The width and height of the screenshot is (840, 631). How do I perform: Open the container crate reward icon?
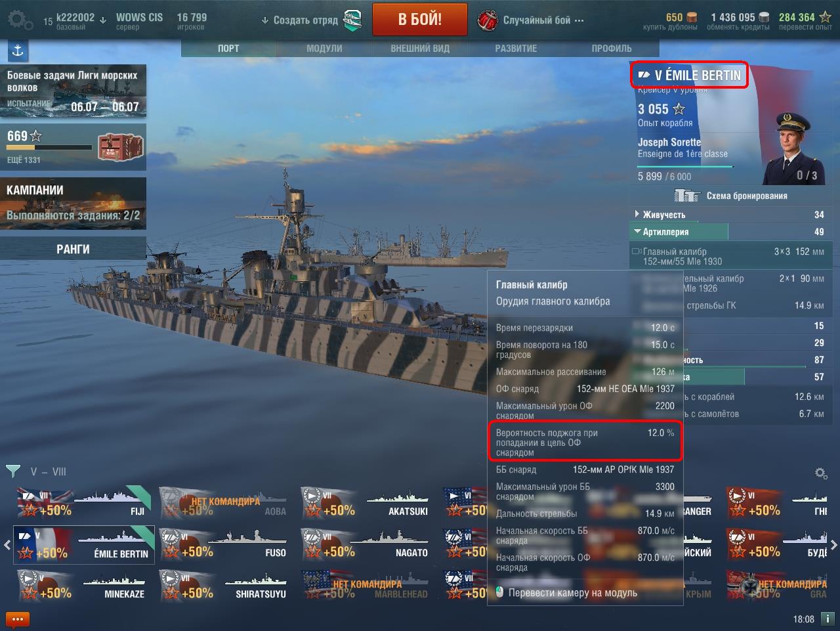point(115,147)
